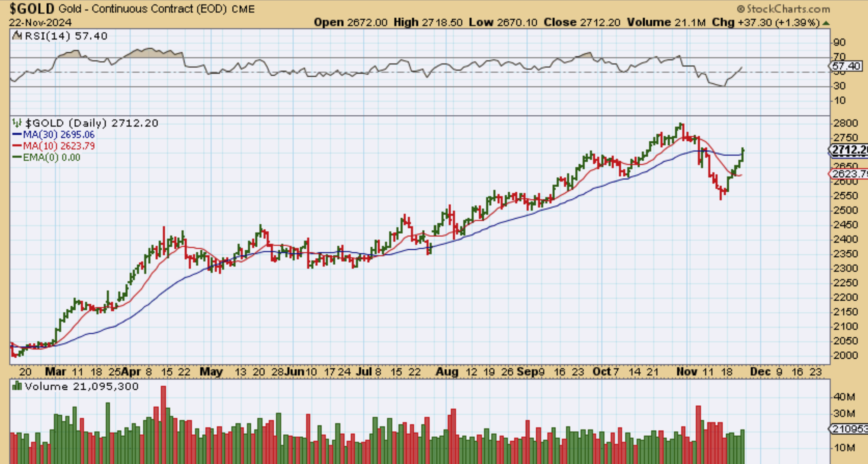Click the 2000 price axis label

pyautogui.click(x=846, y=356)
